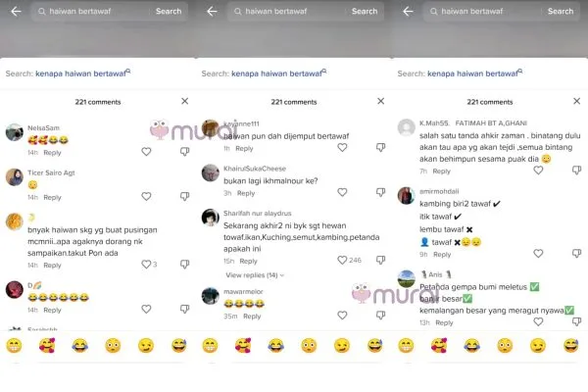The width and height of the screenshot is (588, 392).
Task: Close the comments sheet in the rightmost panel
Action: point(577,101)
